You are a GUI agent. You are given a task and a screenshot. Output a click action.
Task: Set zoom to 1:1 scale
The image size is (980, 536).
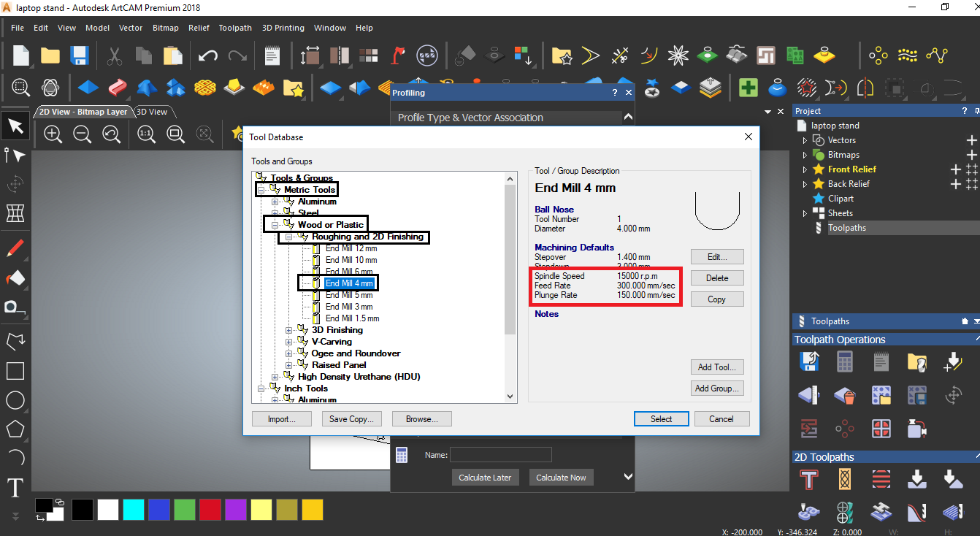(x=145, y=134)
